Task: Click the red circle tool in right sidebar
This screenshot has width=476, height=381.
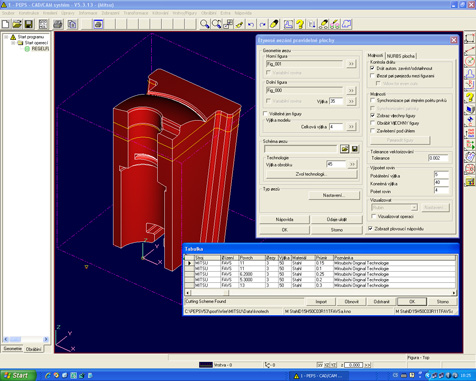Action: point(470,62)
